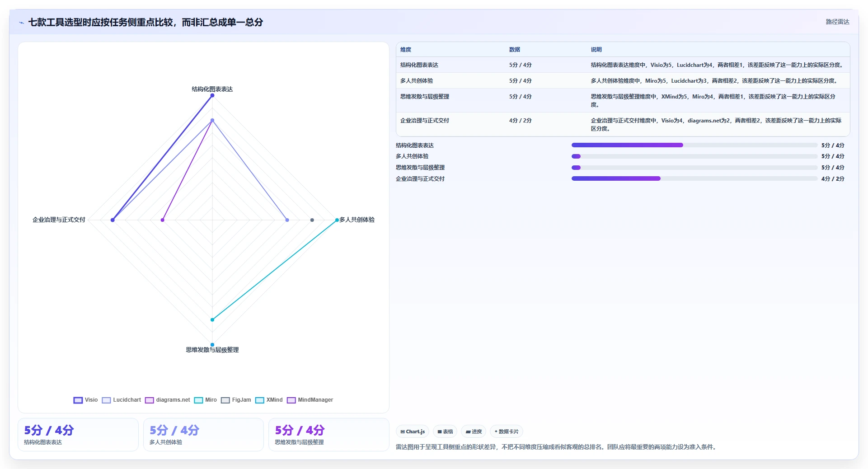Click the XMind point at the radar bottom
This screenshot has height=469, width=868.
click(212, 345)
